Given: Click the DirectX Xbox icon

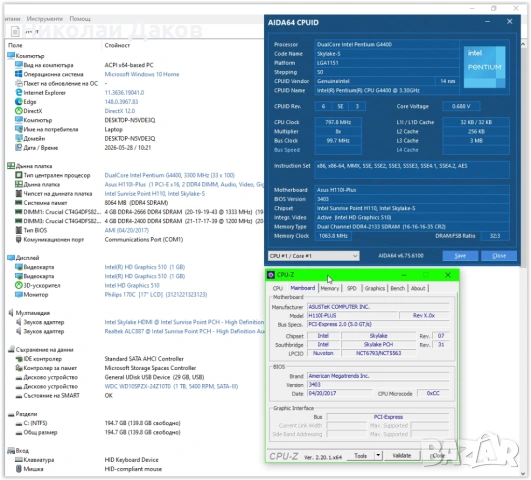Looking at the screenshot, I should [19, 111].
